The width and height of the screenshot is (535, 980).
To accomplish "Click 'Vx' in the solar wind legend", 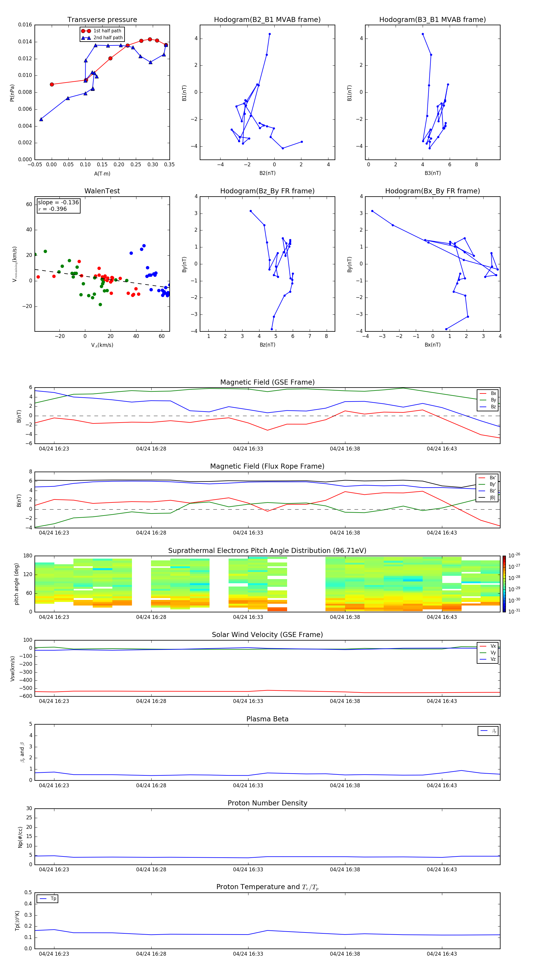I will tap(493, 646).
